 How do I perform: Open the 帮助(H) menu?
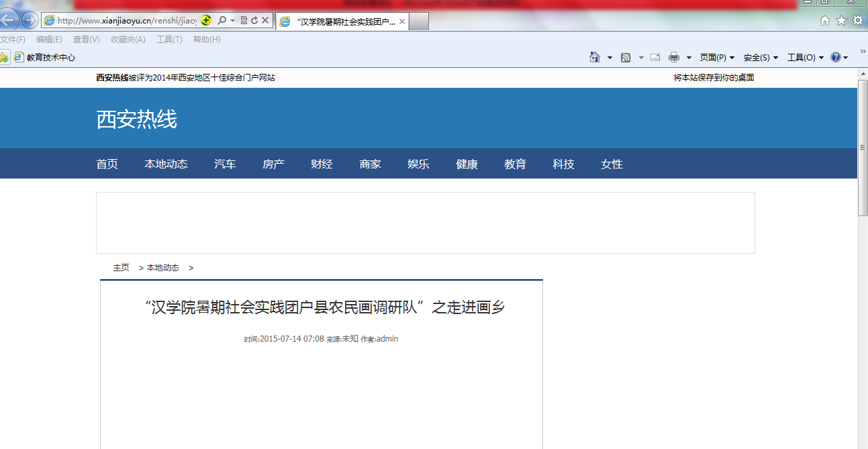(207, 40)
